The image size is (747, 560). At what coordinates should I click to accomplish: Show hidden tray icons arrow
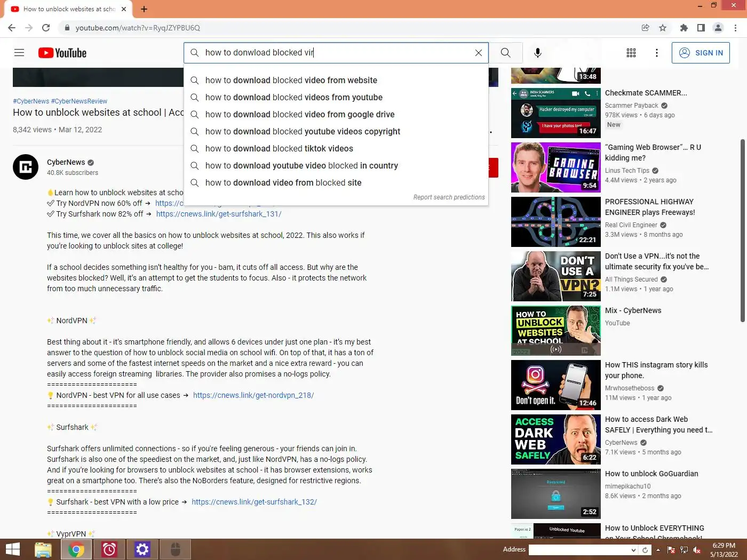tap(658, 550)
